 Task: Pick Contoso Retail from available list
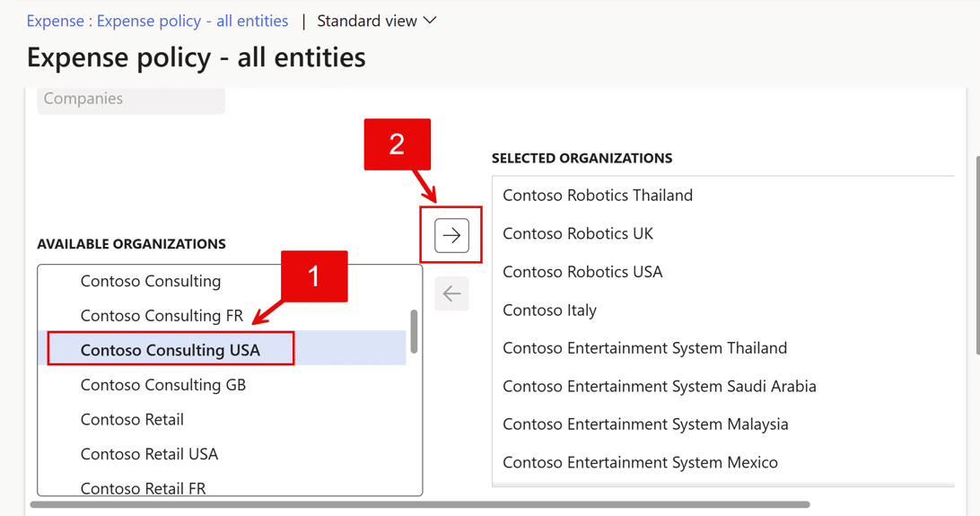click(x=132, y=419)
